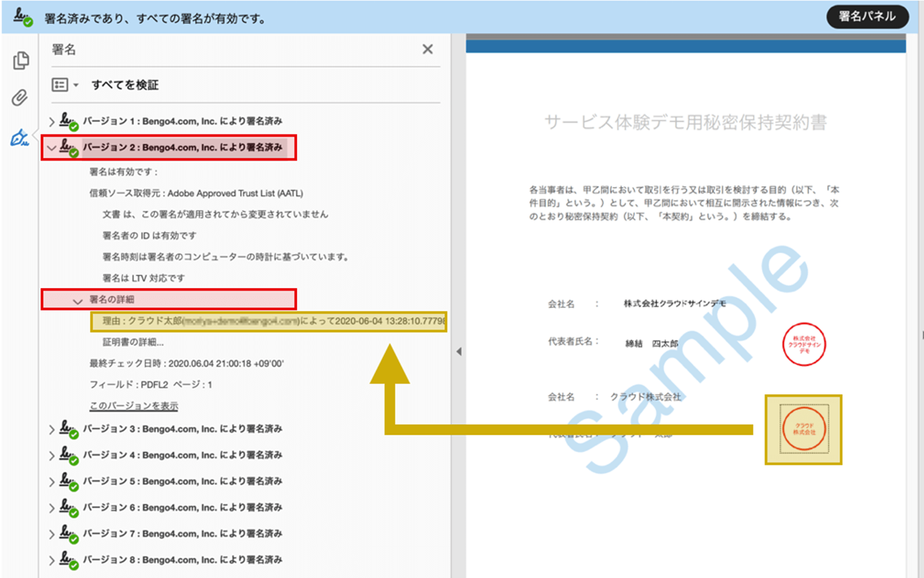This screenshot has height=578, width=924.
Task: Open the page thumbnails sidebar icon
Action: [21, 61]
